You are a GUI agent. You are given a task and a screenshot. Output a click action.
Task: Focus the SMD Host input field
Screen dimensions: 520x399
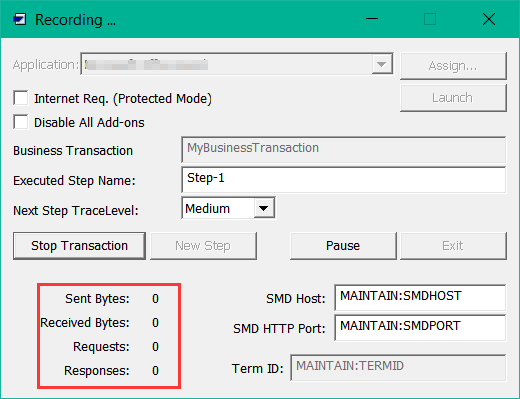[x=420, y=297]
